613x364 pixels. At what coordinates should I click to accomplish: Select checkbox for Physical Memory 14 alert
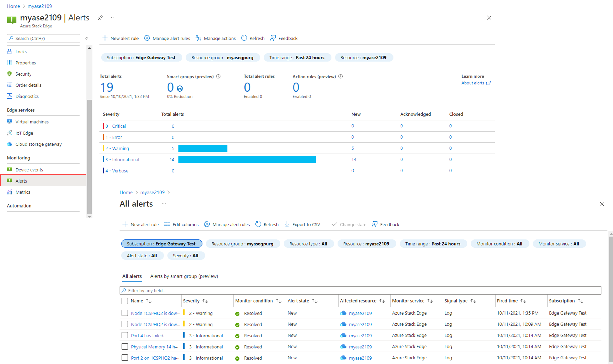125,347
